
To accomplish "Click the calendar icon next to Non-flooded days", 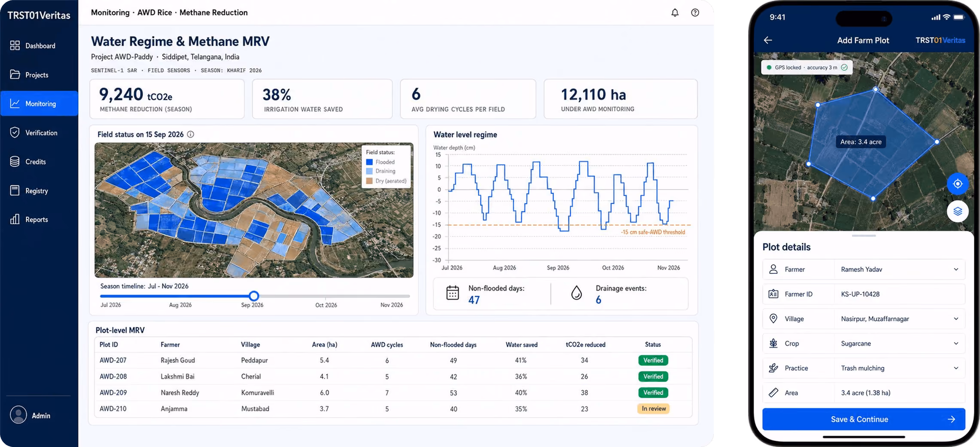I will point(453,293).
